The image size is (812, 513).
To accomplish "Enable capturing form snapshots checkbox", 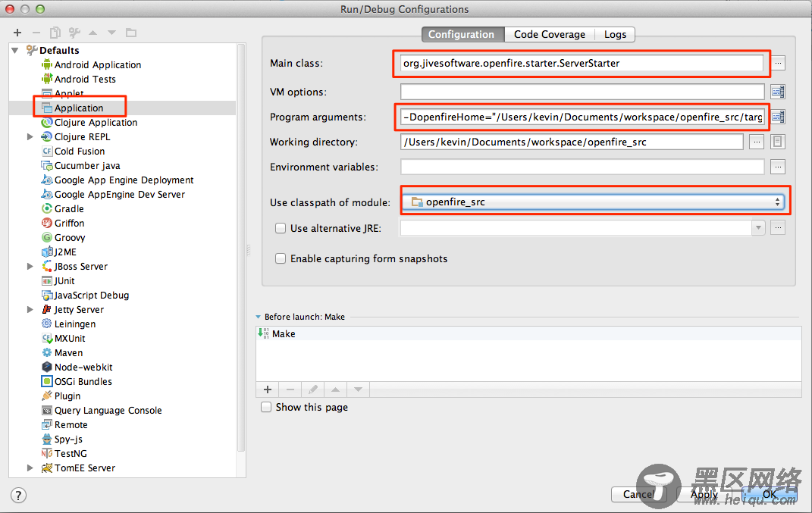I will [x=281, y=258].
